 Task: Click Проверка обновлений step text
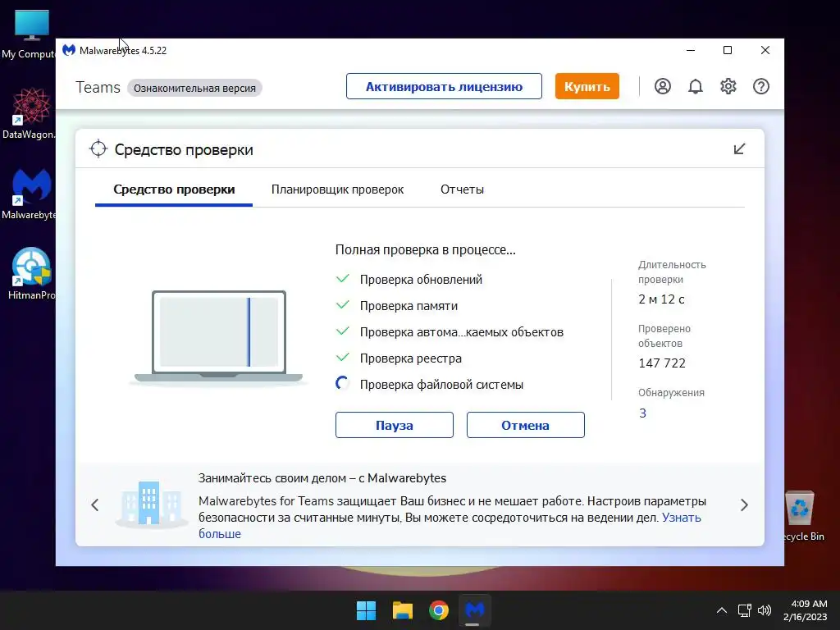click(x=421, y=280)
